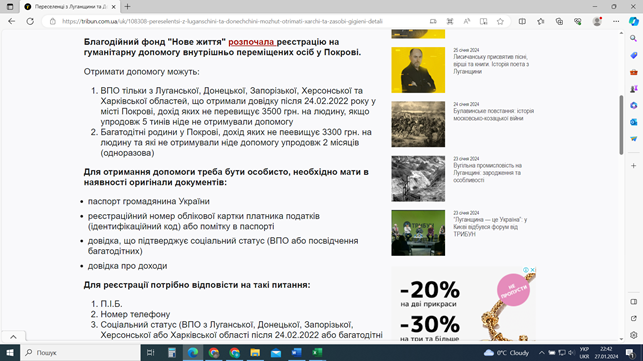Open Copilot in the sidebar
Image resolution: width=643 pixels, height=361 pixels.
click(634, 21)
